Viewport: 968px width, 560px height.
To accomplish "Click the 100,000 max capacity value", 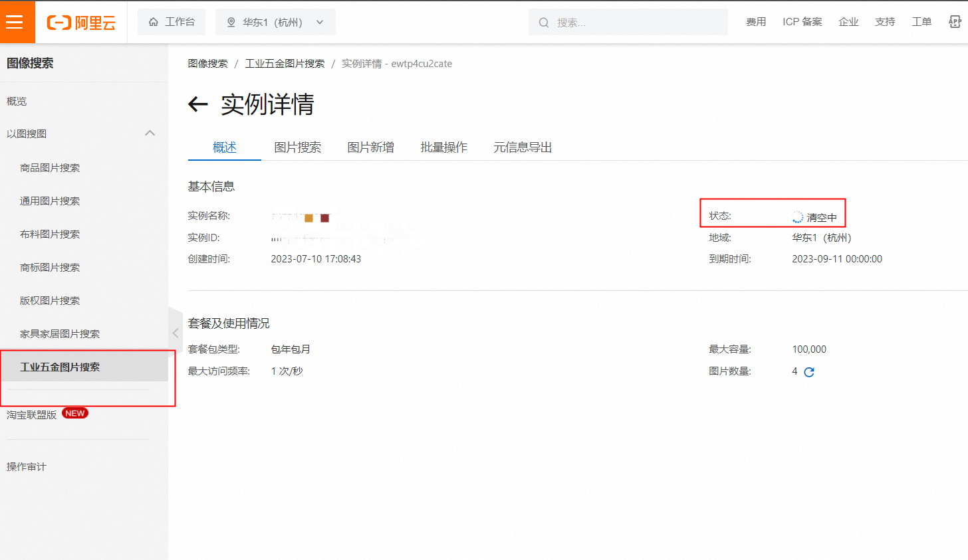I will pos(809,349).
